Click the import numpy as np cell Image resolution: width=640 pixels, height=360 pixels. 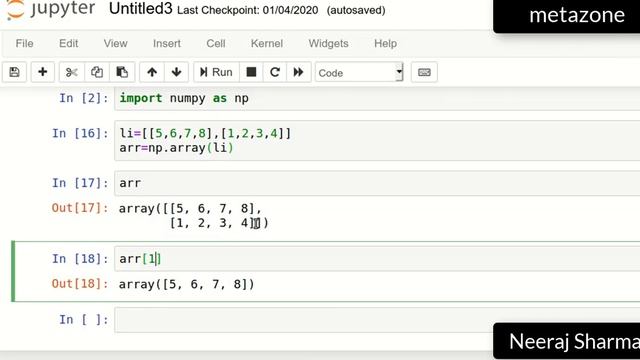tap(377, 98)
